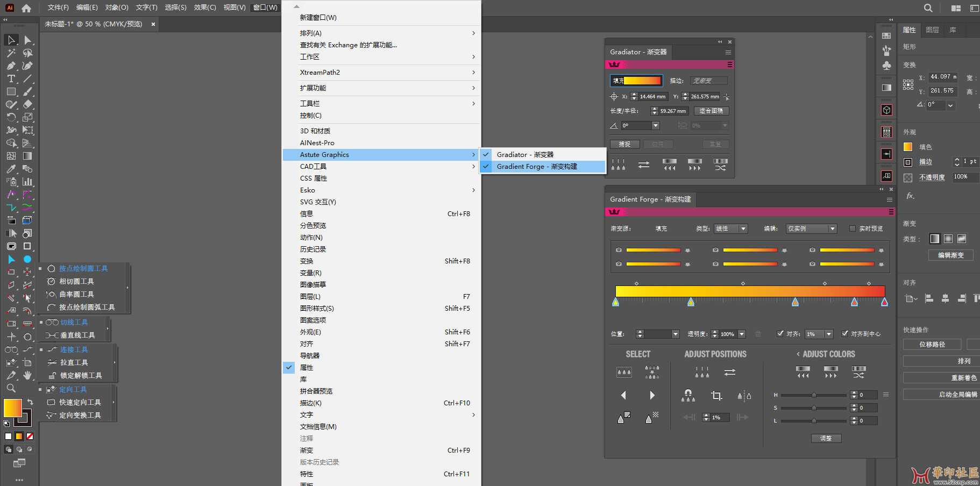980x486 pixels.
Task: Uncheck Gradiator - 渐变器 in submenu
Action: (x=543, y=154)
